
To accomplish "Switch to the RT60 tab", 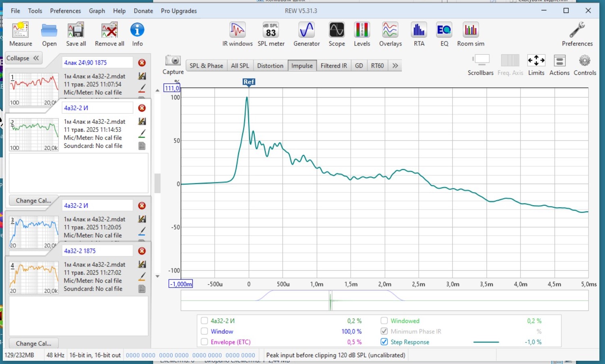I will tap(377, 66).
